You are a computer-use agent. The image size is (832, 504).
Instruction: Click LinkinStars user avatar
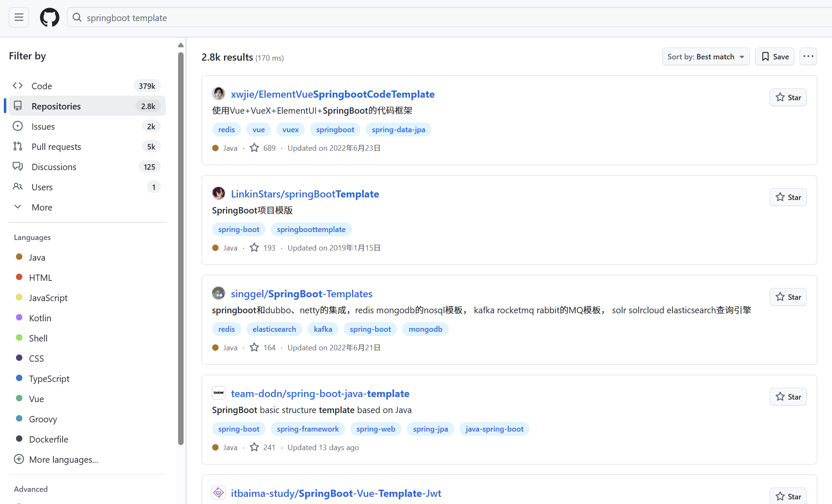[x=219, y=193]
